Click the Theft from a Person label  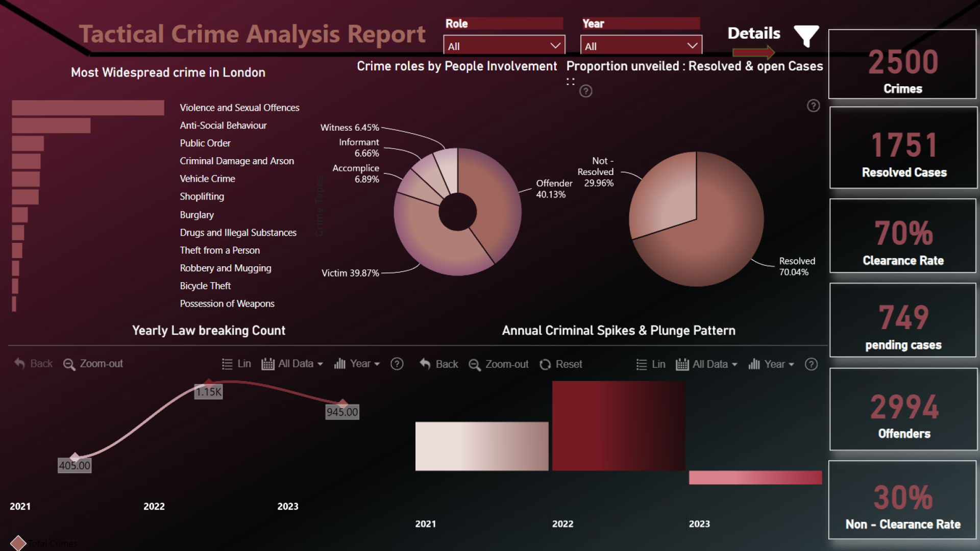219,251
